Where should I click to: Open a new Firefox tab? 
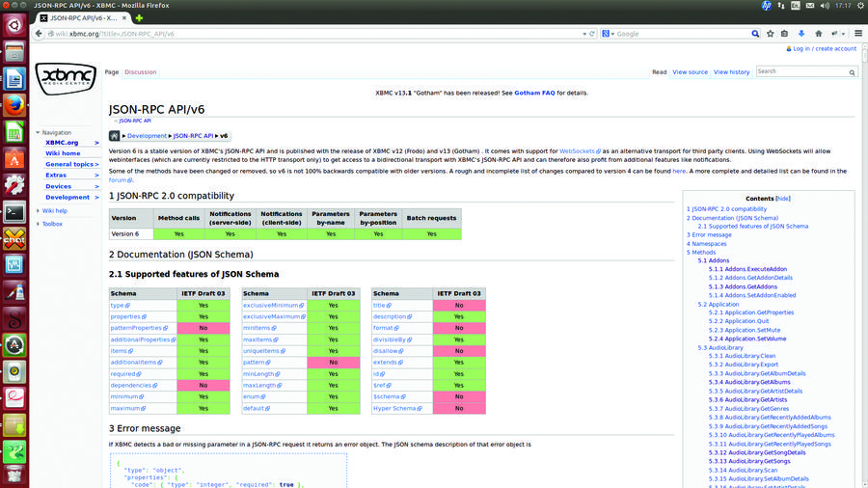[140, 17]
